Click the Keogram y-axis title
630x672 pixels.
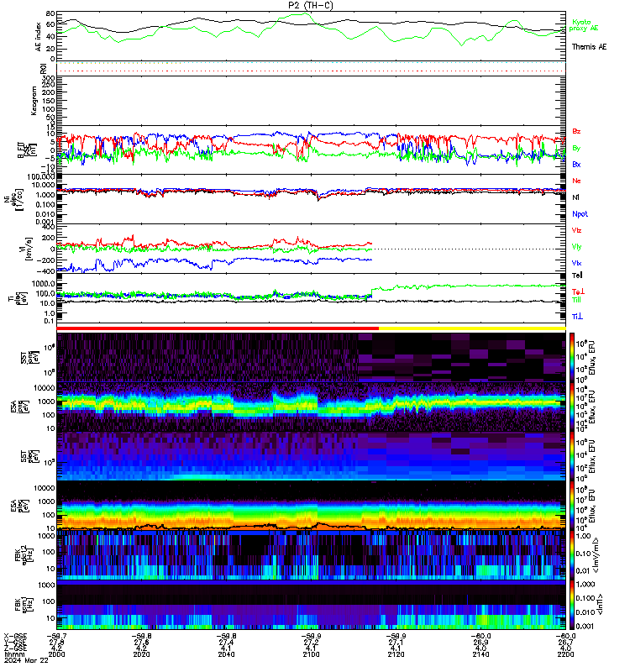[34, 101]
